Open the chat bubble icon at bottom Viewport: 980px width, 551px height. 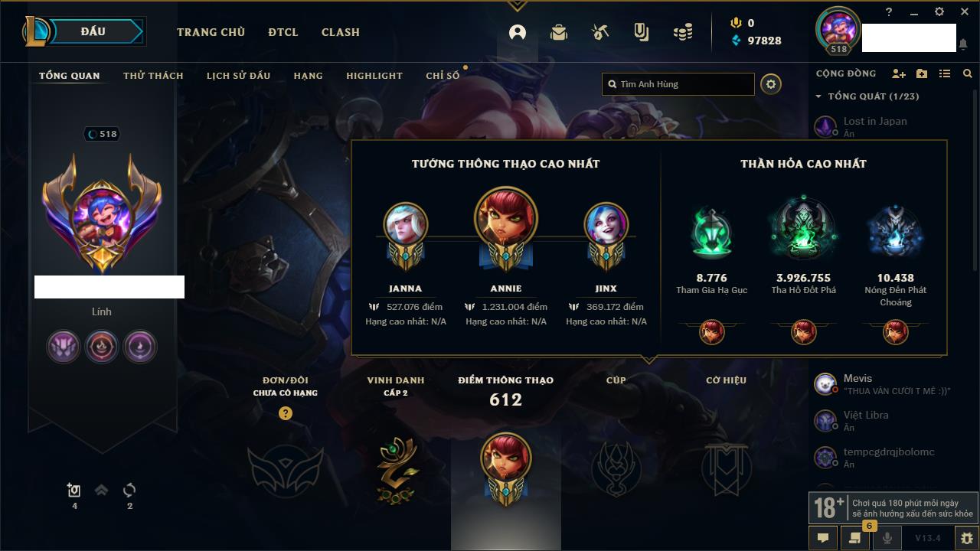click(823, 538)
